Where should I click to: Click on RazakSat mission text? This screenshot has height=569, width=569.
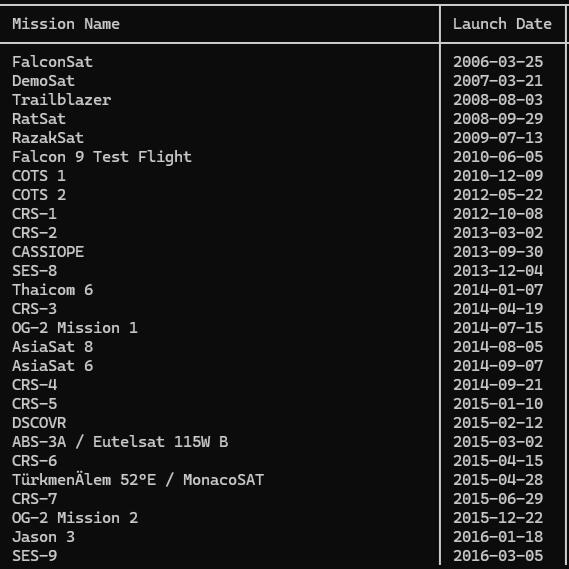(48, 138)
